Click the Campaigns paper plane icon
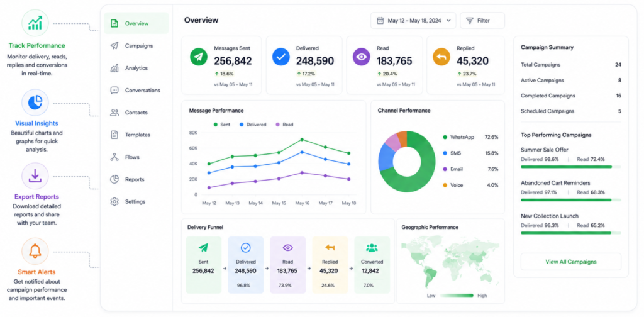Screen dimensions: 644x317 (114, 45)
